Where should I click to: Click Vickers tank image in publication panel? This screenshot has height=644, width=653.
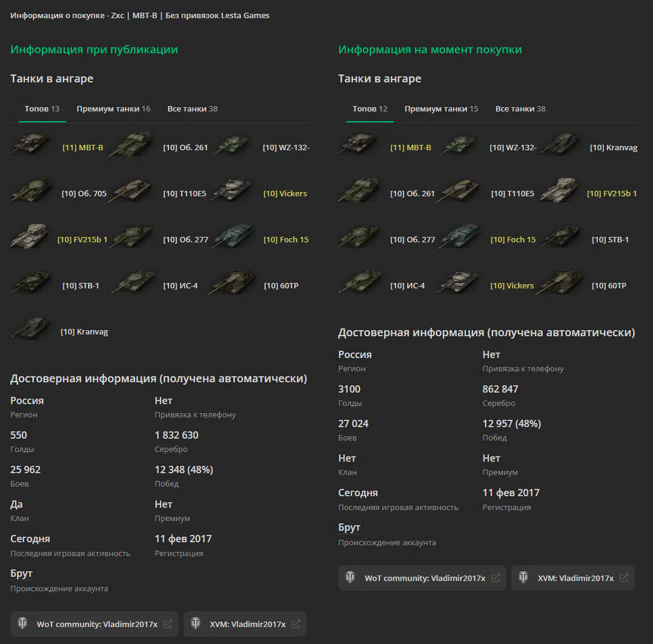tap(233, 190)
